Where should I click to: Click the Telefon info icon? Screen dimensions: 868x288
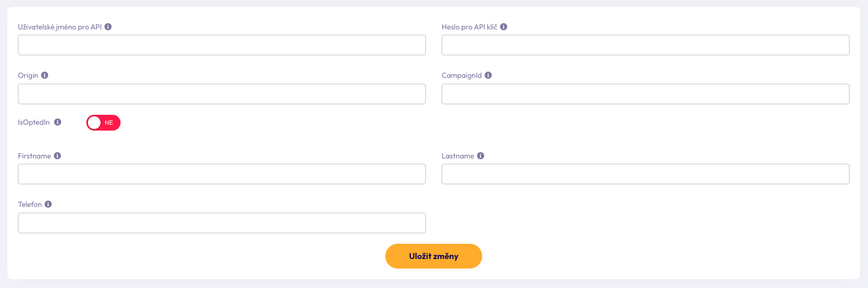48,204
